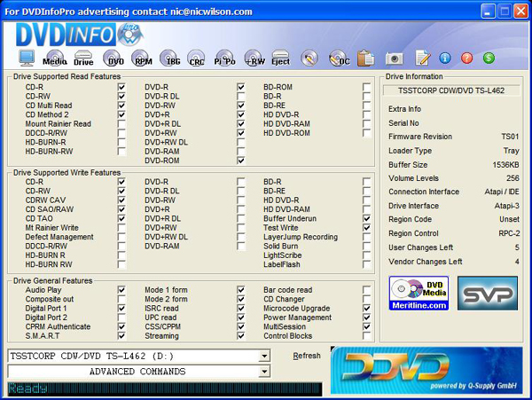Image resolution: width=532 pixels, height=400 pixels.
Task: Toggle LightScribe write checkbox
Action: pos(366,255)
